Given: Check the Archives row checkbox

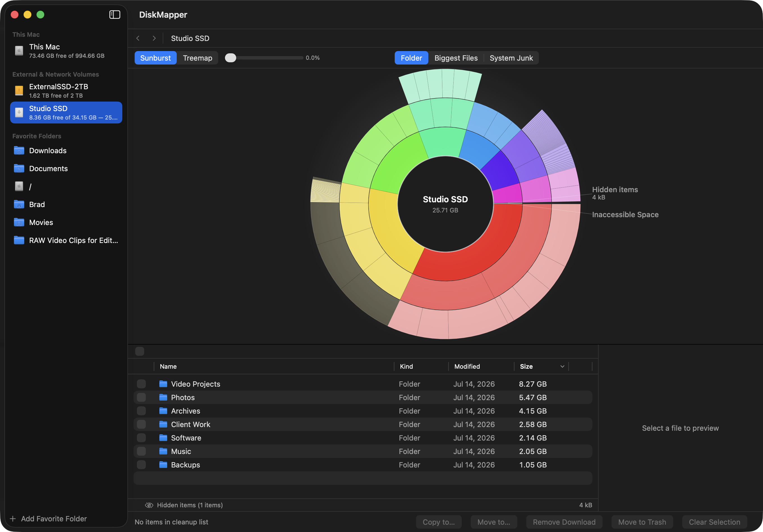Looking at the screenshot, I should (x=141, y=411).
